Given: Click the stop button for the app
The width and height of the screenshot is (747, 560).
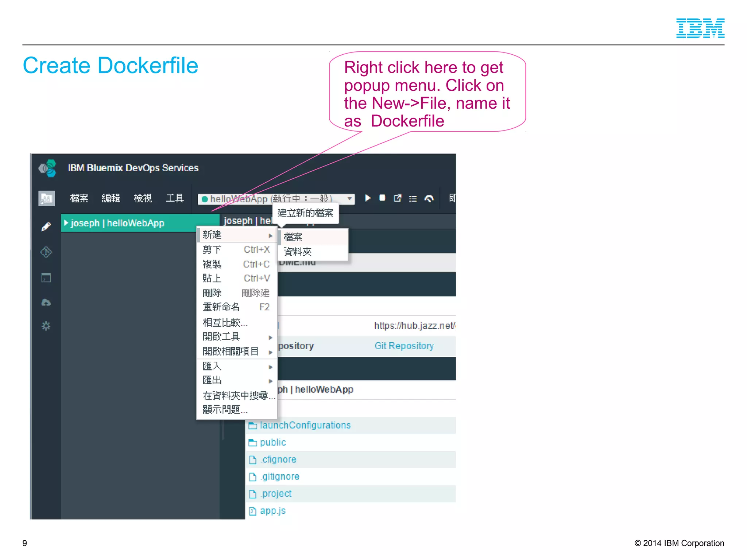Looking at the screenshot, I should point(382,198).
